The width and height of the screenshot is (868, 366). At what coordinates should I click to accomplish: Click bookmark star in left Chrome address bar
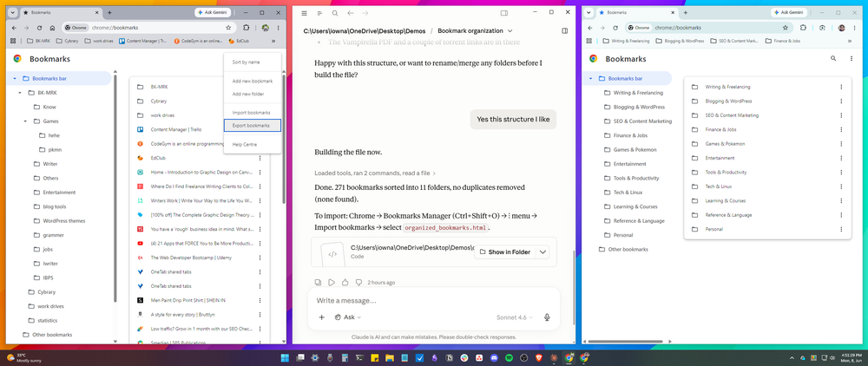tap(228, 28)
